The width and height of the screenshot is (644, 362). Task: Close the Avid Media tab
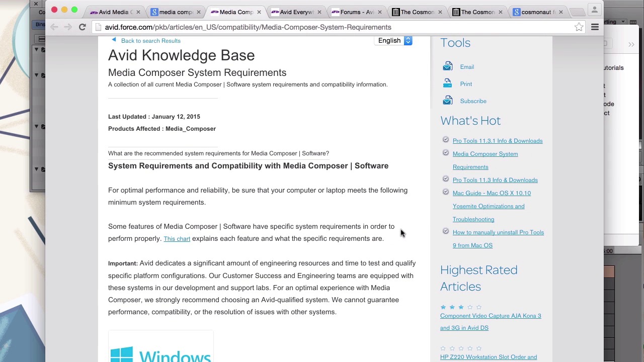pos(138,12)
